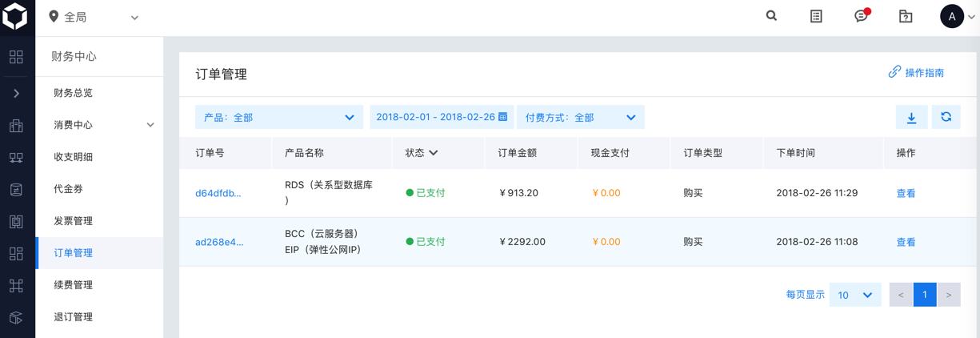Select 续费管理 in sidebar
Viewport: 980px width, 338px height.
pos(73,285)
